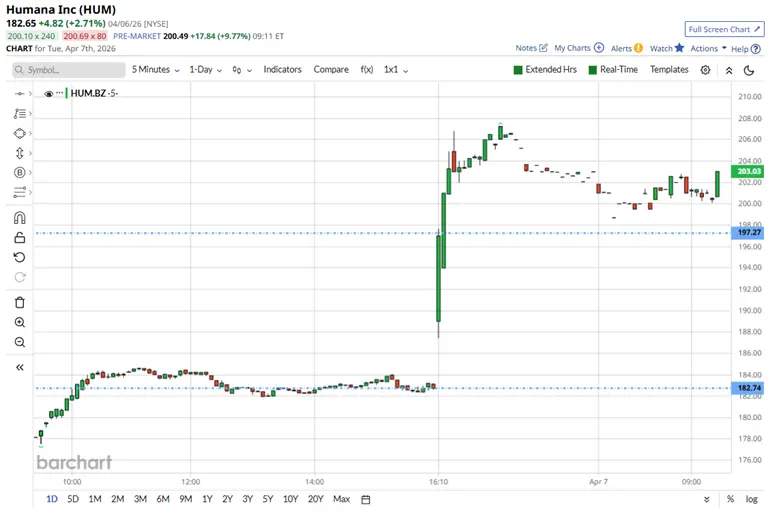This screenshot has height=520, width=779.
Task: Select the 2M period tab
Action: coord(117,499)
